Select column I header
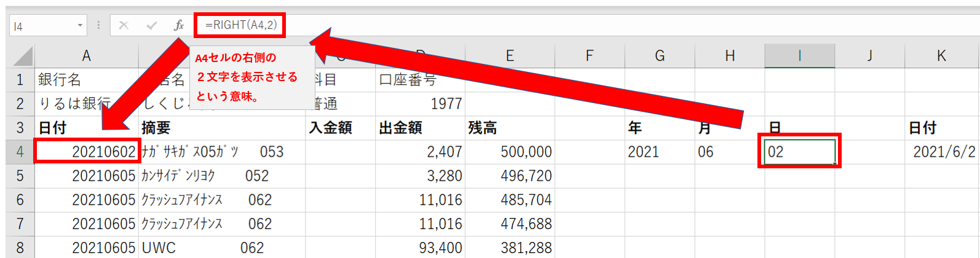This screenshot has height=258, width=980. coord(799,56)
